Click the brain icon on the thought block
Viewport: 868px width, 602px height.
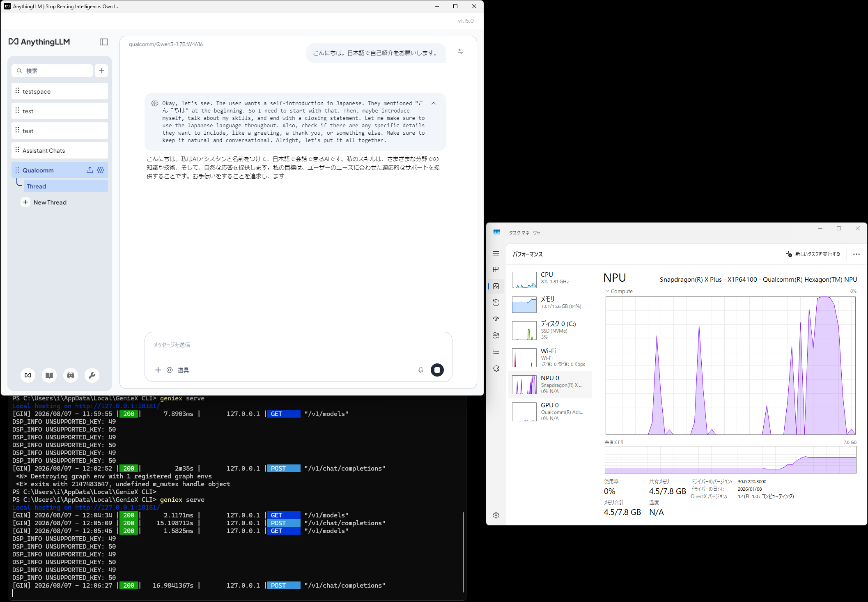coord(155,103)
